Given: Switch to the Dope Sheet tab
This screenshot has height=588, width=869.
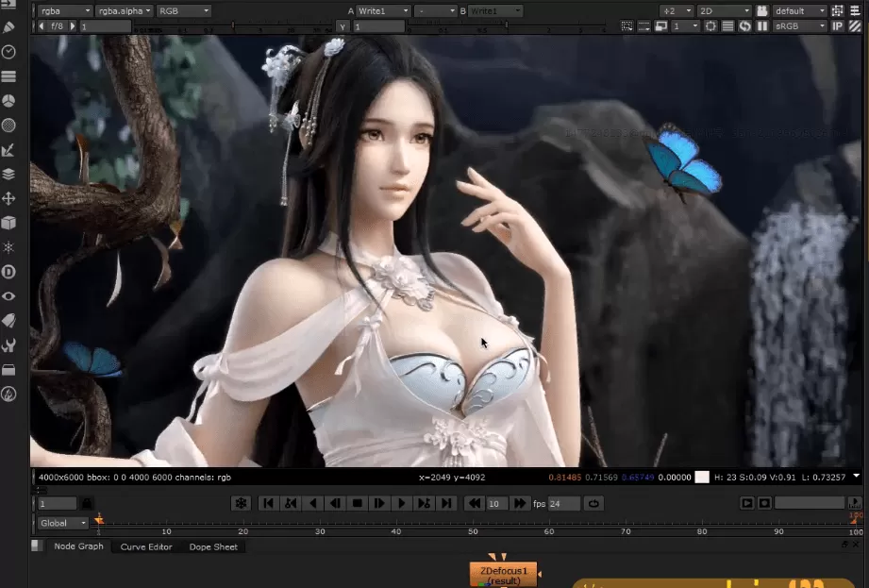Looking at the screenshot, I should (x=213, y=546).
